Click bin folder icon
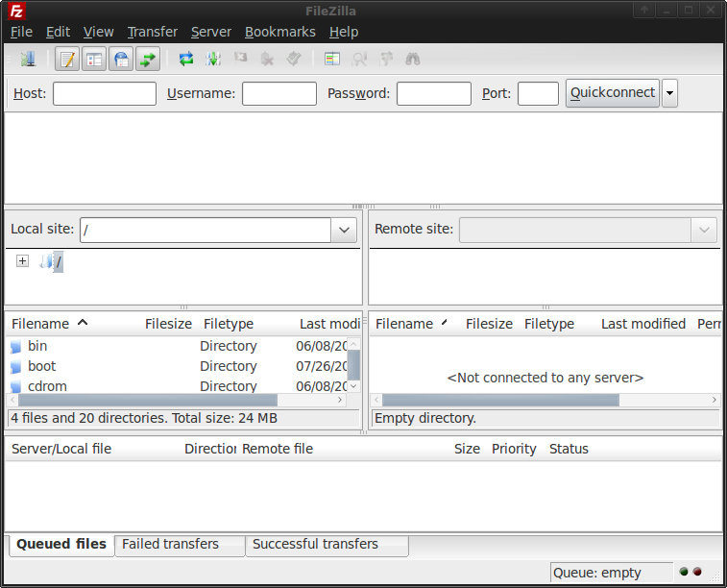This screenshot has width=727, height=588. tap(15, 347)
